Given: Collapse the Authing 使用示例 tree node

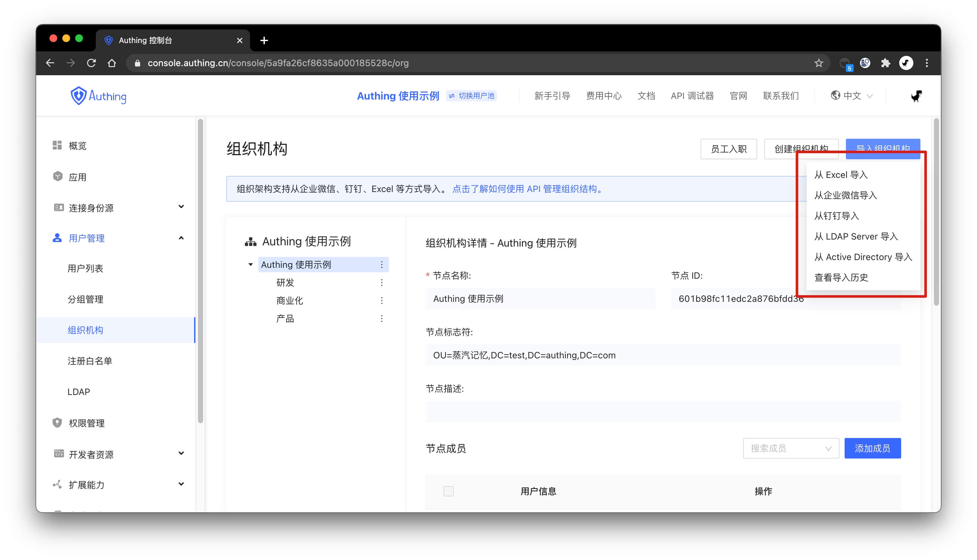Looking at the screenshot, I should [251, 264].
